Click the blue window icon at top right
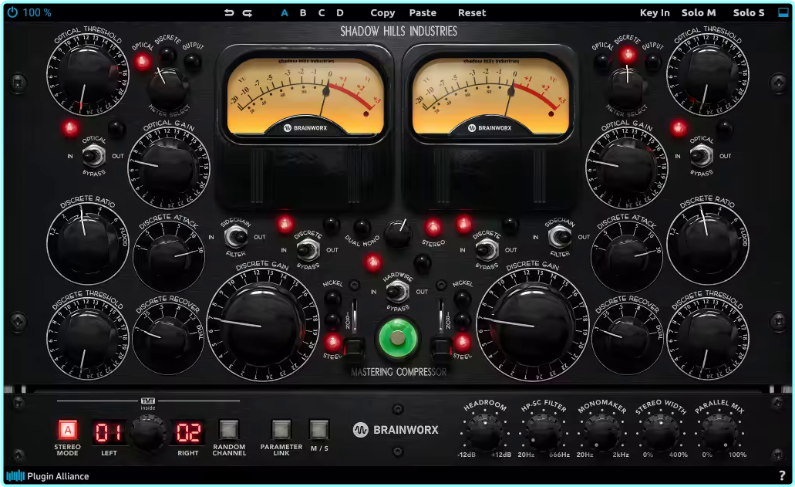This screenshot has width=795, height=487. (783, 13)
